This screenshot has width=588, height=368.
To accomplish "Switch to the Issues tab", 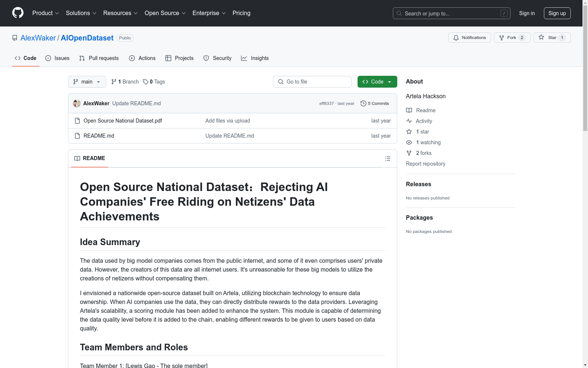I will point(57,58).
